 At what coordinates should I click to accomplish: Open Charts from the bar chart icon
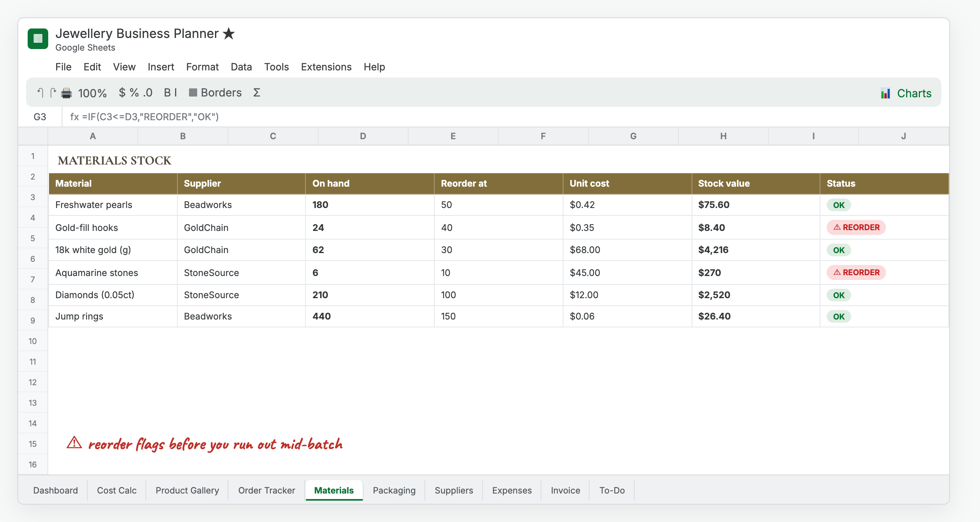[x=886, y=93]
